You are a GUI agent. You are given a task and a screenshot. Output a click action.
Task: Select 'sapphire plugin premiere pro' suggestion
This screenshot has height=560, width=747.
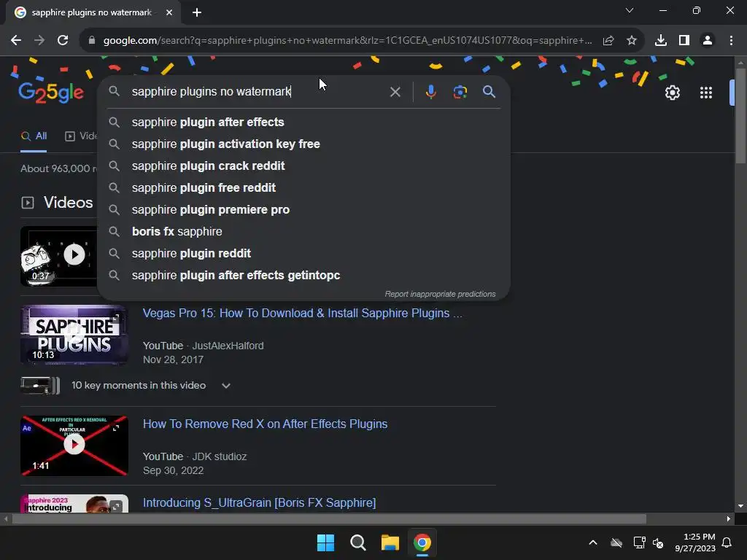[304, 210]
